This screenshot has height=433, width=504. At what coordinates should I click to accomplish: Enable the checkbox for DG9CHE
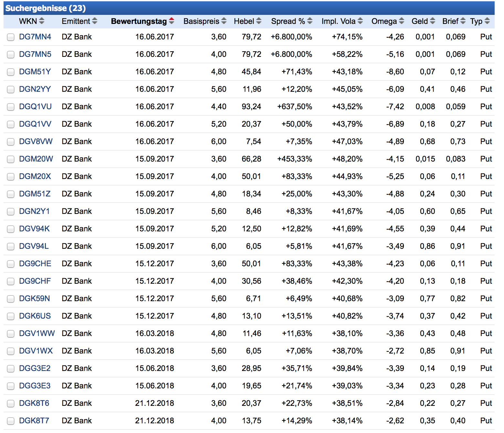(x=11, y=264)
